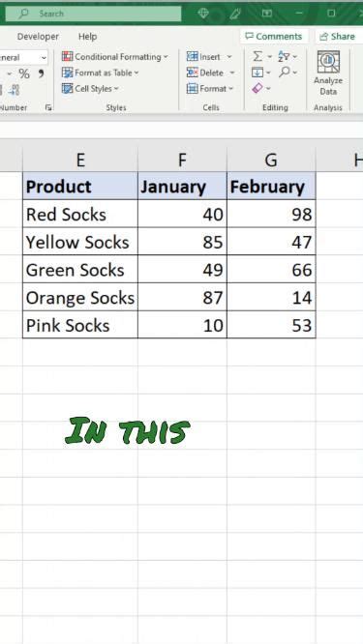The height and width of the screenshot is (644, 363).
Task: Click the Share button
Action: [x=337, y=37]
